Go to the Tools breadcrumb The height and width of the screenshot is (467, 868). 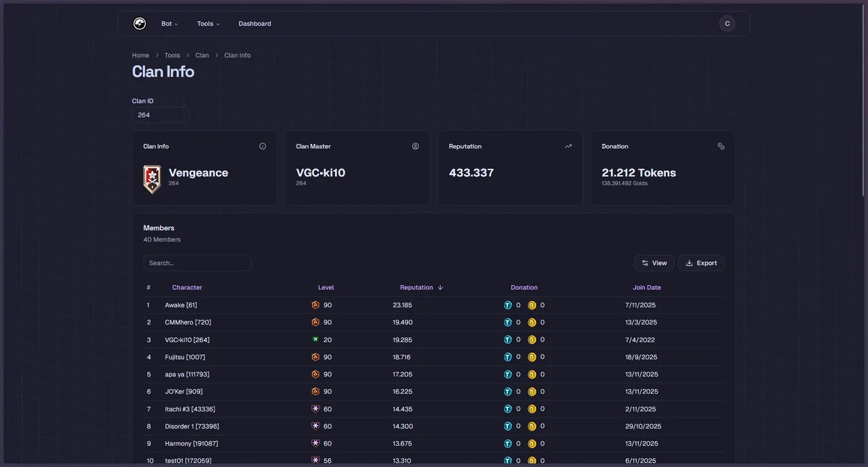point(172,56)
